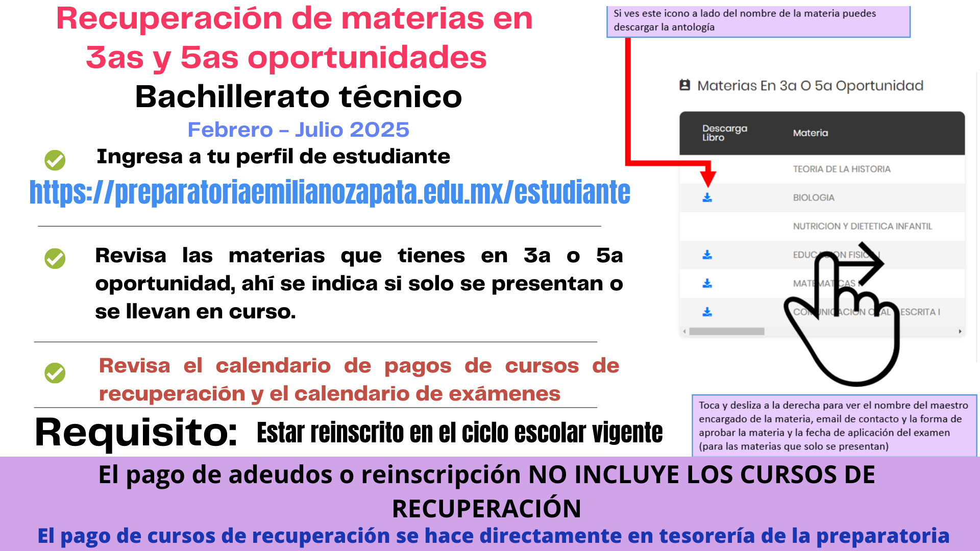Click NUTRICION Y DIETETICA INFANTIL row
Image resolution: width=980 pixels, height=551 pixels.
pos(862,226)
